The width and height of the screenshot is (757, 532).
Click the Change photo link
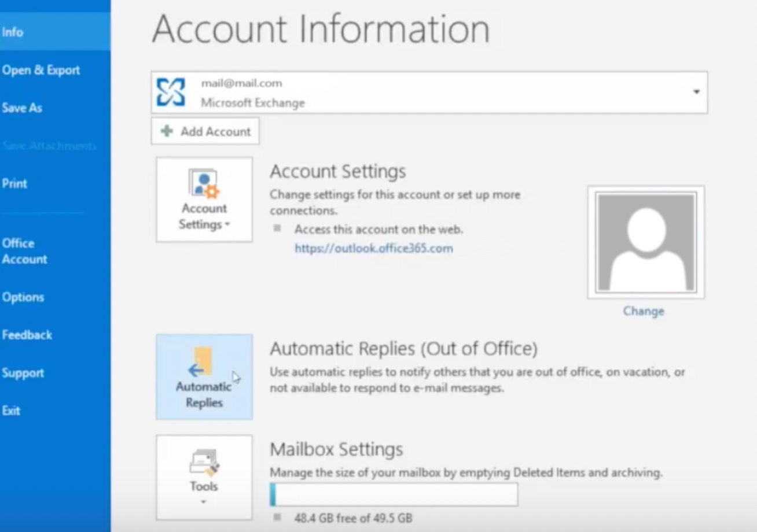click(x=644, y=311)
